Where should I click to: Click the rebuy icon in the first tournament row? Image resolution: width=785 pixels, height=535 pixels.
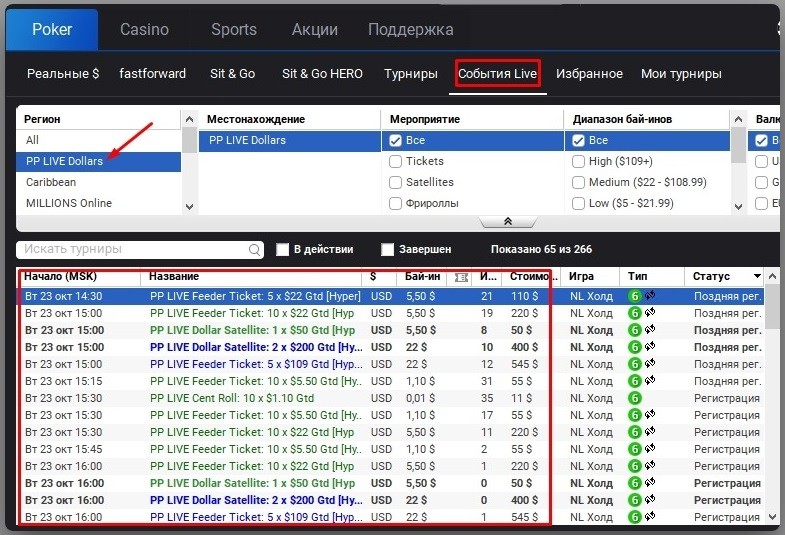pos(649,296)
